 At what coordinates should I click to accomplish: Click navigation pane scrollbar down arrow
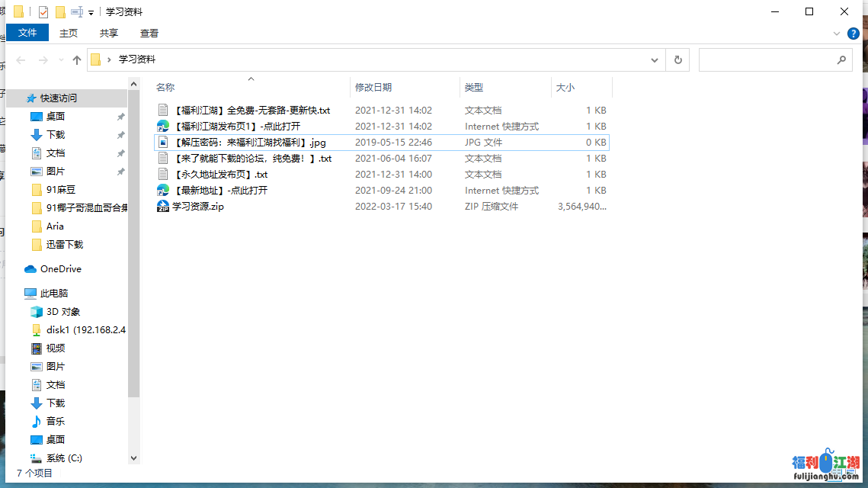(134, 458)
